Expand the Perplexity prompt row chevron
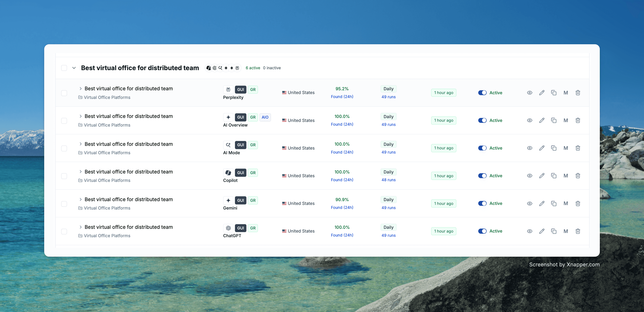Screen dimensions: 644x312 (x=80, y=88)
